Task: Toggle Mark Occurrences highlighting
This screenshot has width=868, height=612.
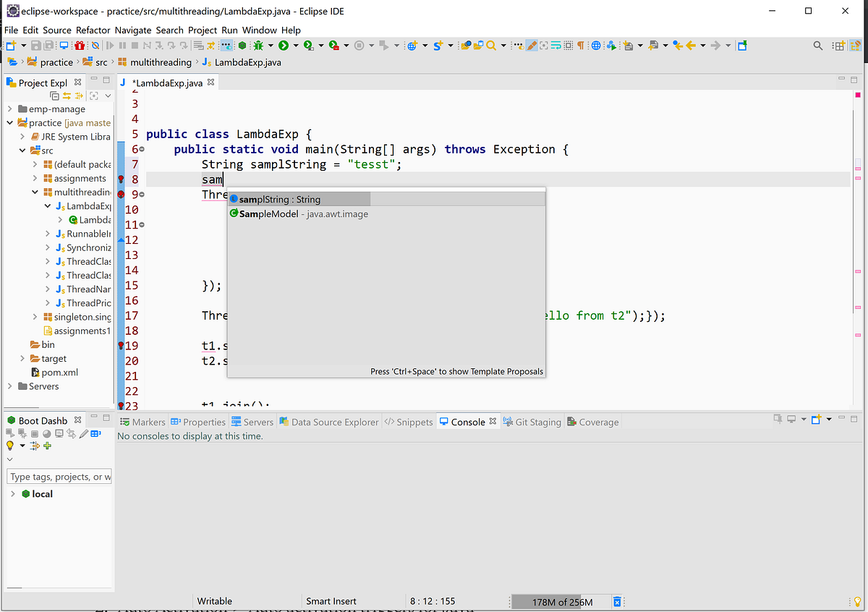Action: [x=532, y=45]
